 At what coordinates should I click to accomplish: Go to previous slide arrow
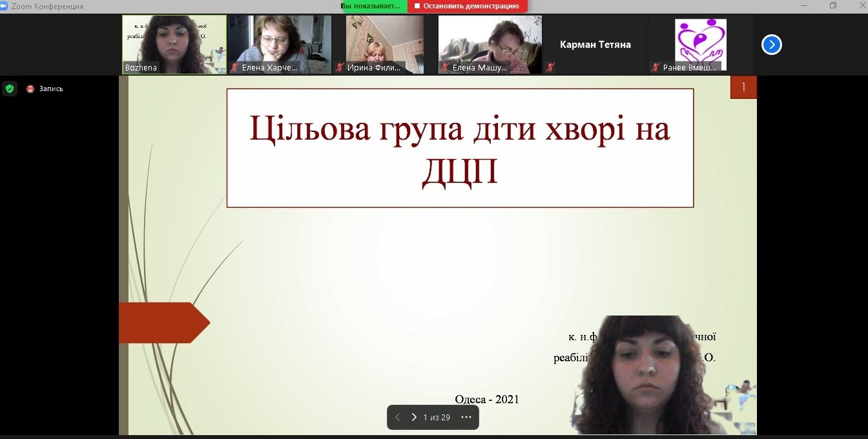pyautogui.click(x=398, y=417)
